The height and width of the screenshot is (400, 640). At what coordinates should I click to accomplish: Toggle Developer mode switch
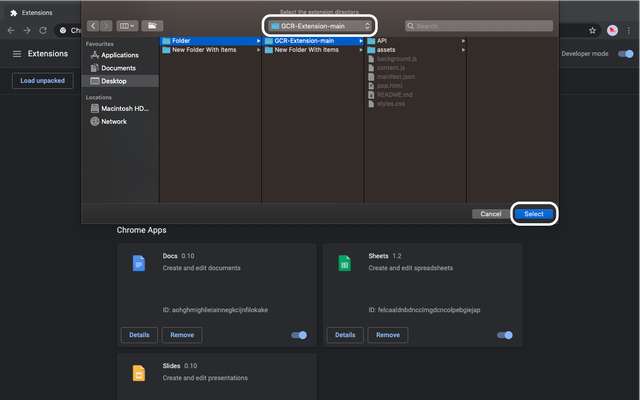pyautogui.click(x=625, y=54)
